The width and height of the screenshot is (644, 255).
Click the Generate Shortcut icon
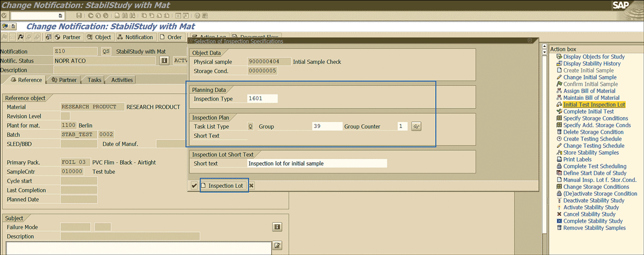point(186,16)
